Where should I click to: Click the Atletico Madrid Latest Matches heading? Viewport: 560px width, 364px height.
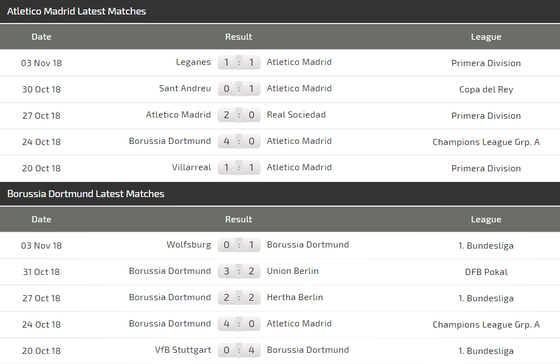point(76,11)
